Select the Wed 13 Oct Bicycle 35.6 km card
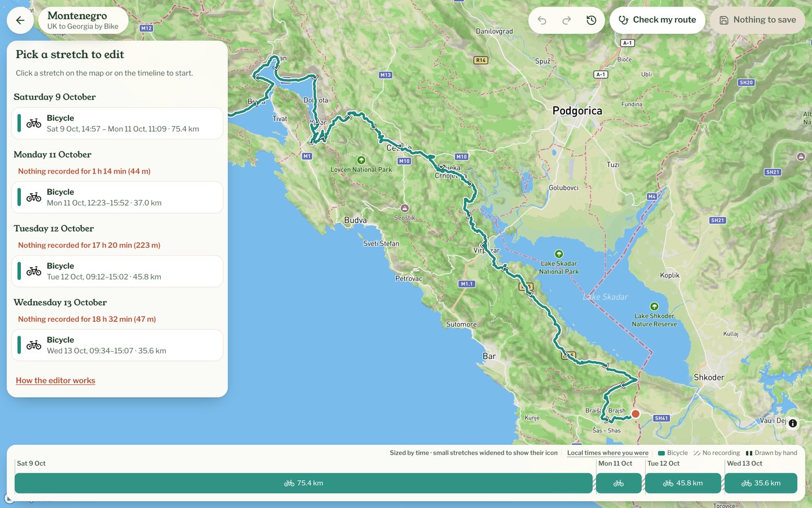 [x=117, y=345]
